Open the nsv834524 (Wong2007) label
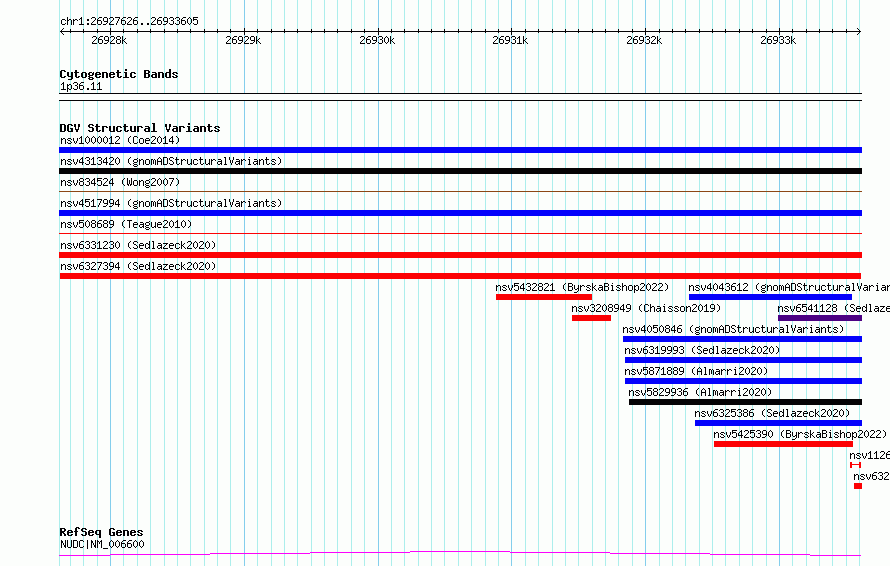This screenshot has width=890, height=566. [120, 182]
